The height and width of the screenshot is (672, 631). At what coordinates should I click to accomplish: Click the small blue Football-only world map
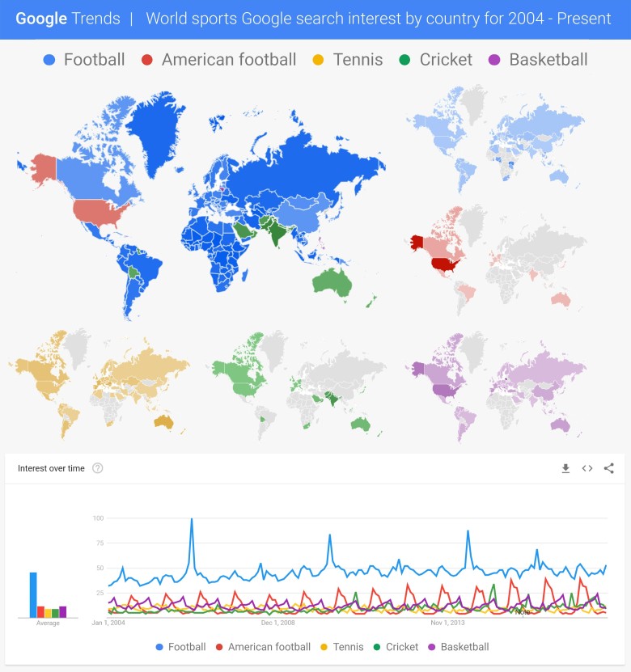[497, 140]
